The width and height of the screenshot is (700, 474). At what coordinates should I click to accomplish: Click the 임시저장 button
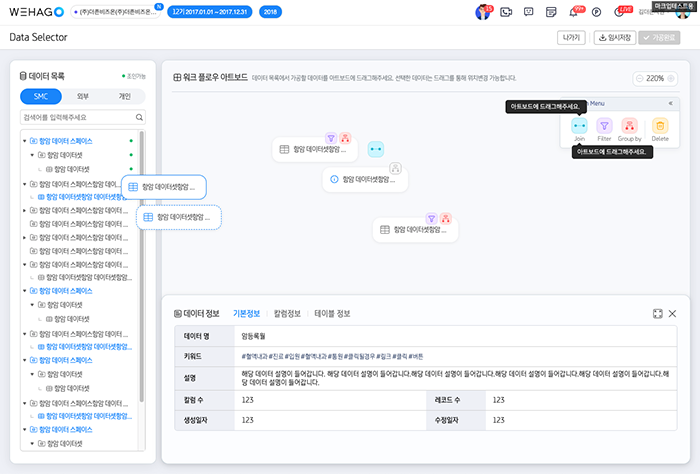coord(614,37)
